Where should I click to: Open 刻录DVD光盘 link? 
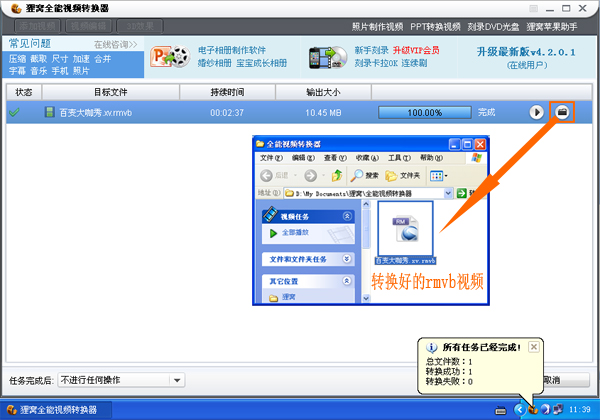click(493, 27)
